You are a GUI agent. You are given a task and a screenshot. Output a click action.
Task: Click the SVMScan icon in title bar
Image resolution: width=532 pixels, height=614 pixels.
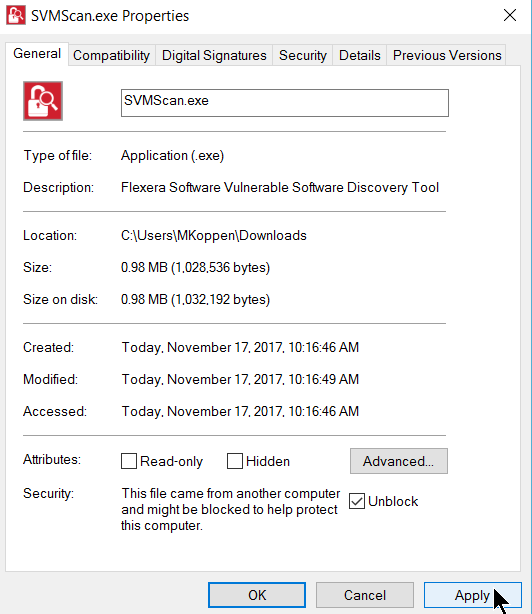pos(16,15)
